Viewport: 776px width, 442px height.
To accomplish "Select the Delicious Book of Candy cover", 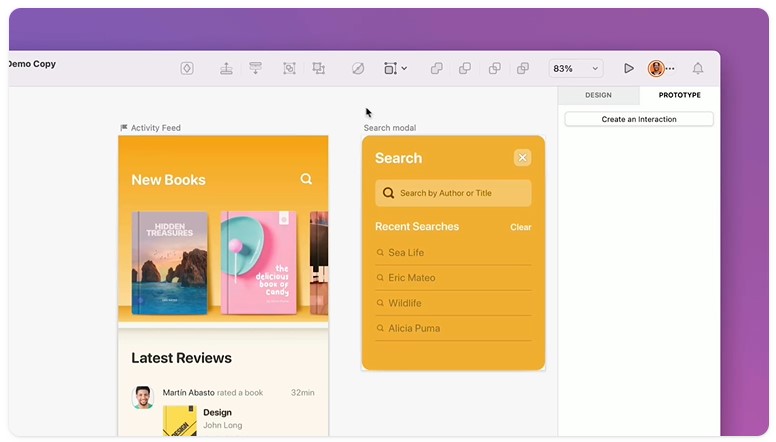I will [x=258, y=263].
